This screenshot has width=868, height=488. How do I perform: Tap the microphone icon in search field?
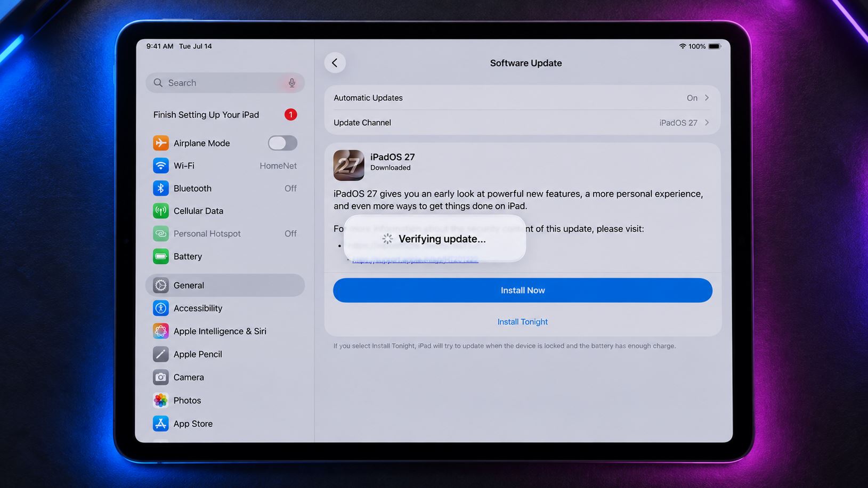coord(292,83)
